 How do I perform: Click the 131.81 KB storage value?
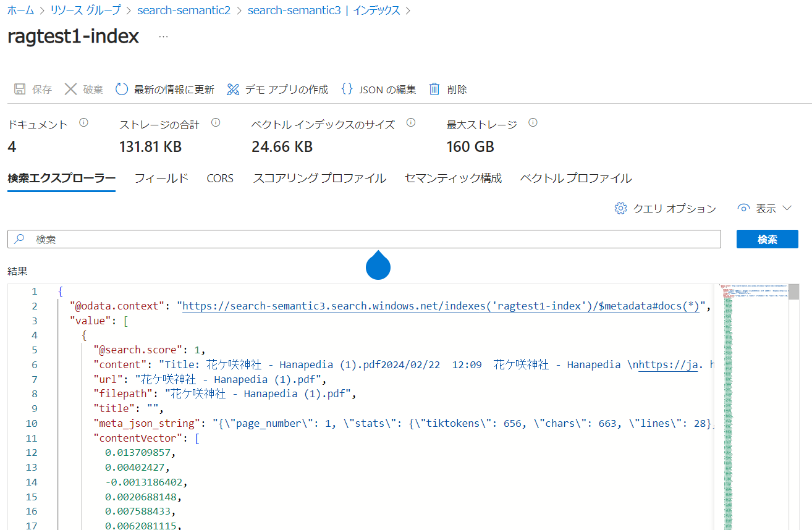[150, 147]
